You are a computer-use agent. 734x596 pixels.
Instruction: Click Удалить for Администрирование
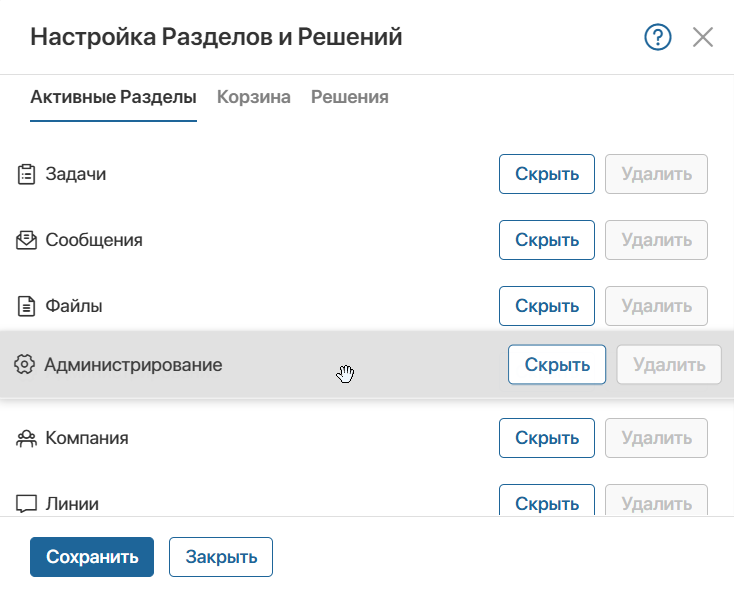(669, 365)
